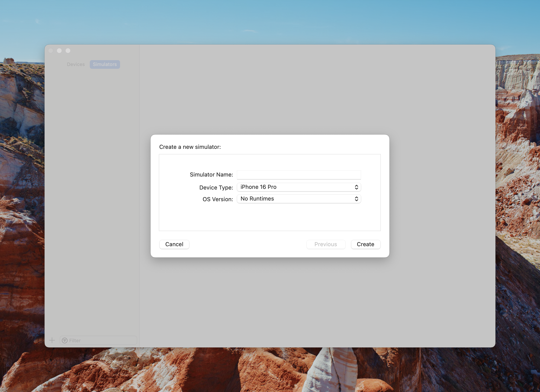540x392 pixels.
Task: Click the Filter search field in sidebar
Action: [x=98, y=340]
